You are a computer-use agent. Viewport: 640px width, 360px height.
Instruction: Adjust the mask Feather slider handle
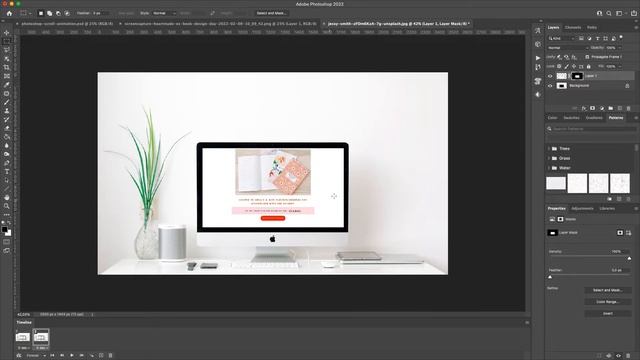tap(550, 277)
